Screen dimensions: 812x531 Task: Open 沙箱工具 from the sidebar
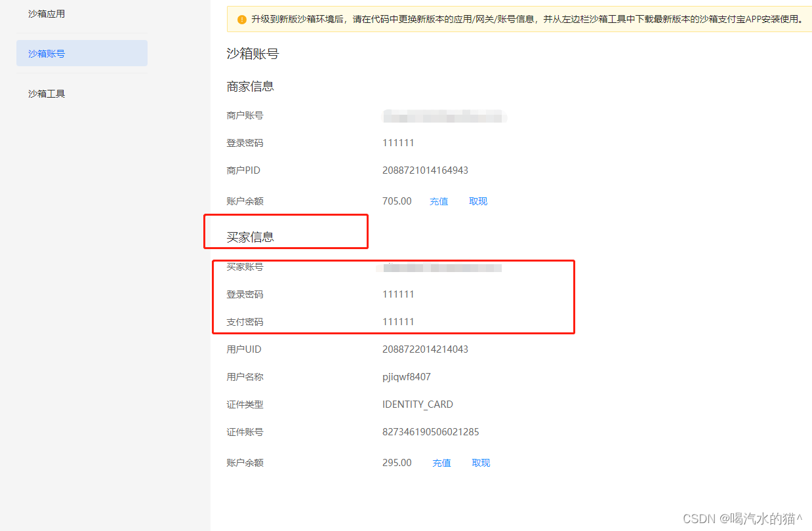(46, 93)
